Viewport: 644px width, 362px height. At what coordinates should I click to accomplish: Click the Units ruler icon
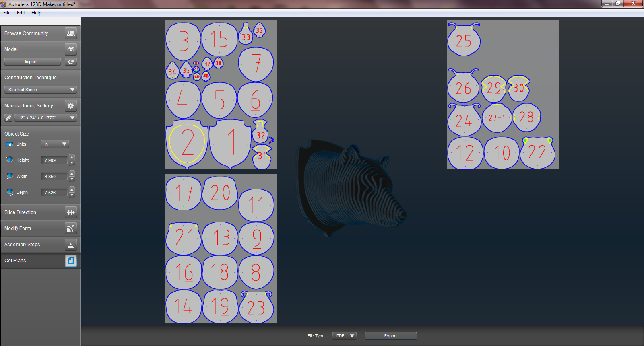pyautogui.click(x=9, y=144)
